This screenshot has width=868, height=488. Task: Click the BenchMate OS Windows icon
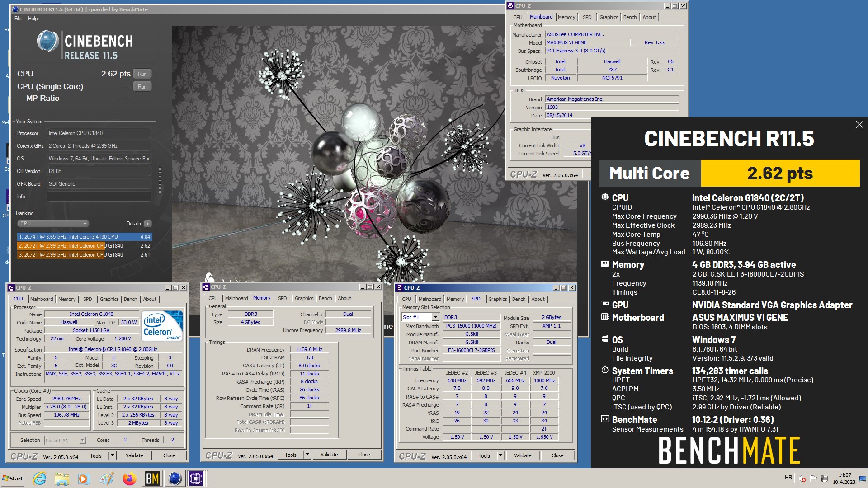(604, 339)
